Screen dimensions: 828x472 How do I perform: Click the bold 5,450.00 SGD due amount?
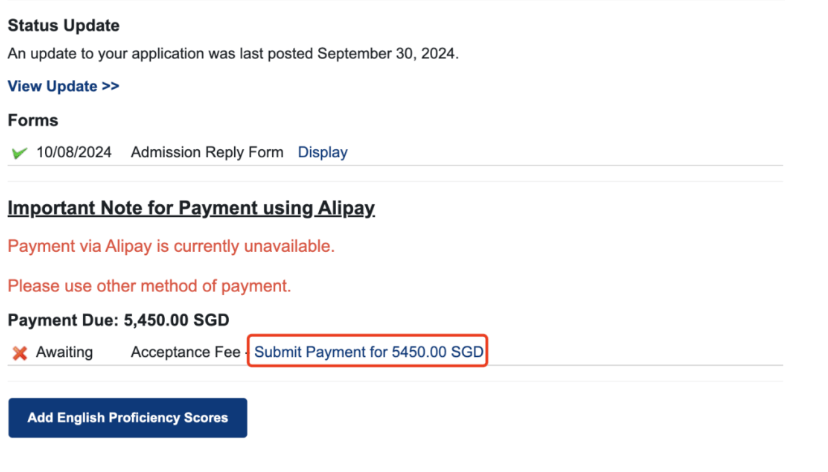coord(176,321)
